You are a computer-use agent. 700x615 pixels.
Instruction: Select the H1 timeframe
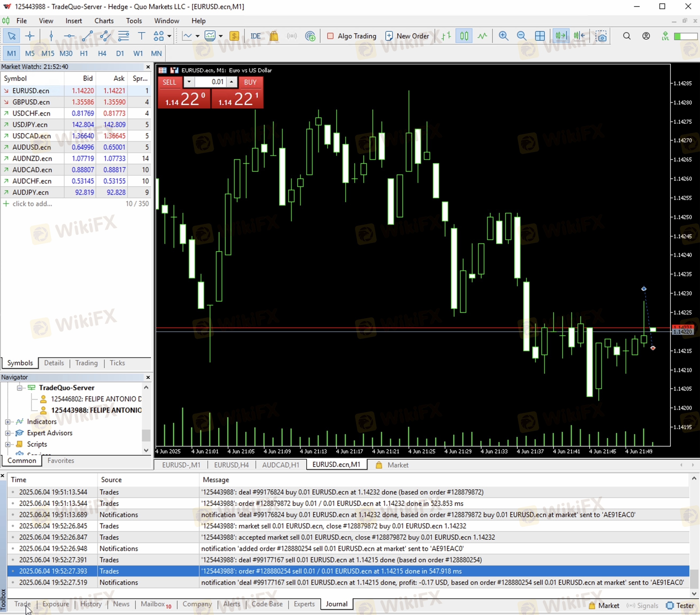click(84, 53)
